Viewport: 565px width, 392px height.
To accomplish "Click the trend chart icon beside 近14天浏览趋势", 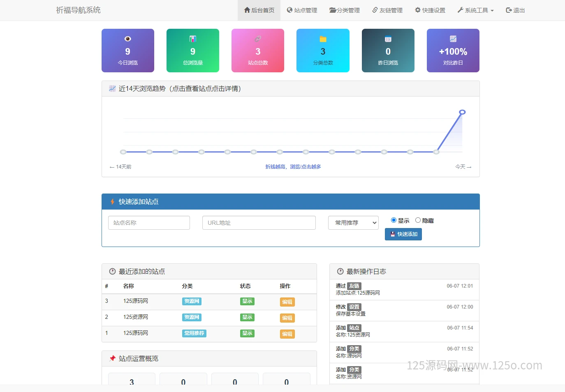I will pos(112,88).
